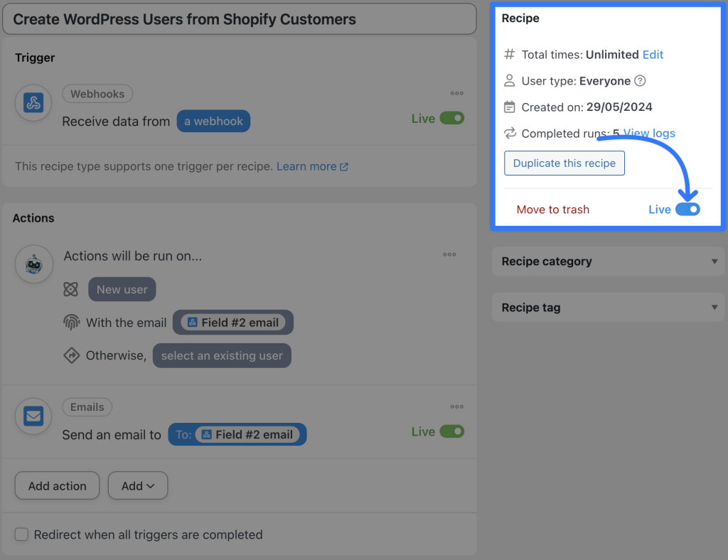Click the Uncanny Automator robot action icon
The height and width of the screenshot is (560, 728).
(33, 264)
